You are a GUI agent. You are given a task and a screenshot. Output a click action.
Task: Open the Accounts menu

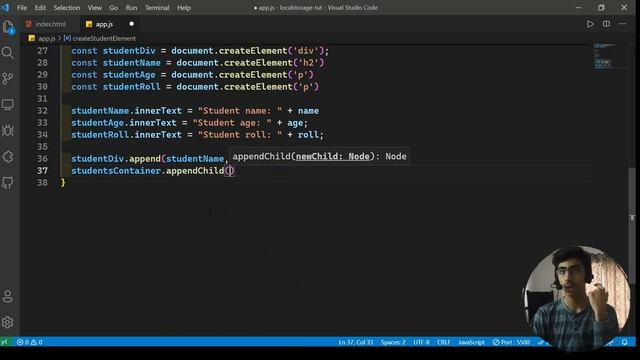[8, 296]
